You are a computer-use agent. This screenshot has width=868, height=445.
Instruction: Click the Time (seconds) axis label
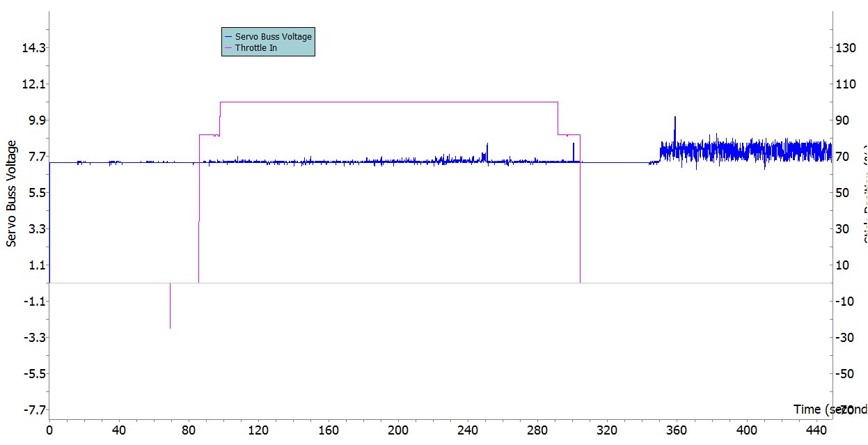[830, 409]
